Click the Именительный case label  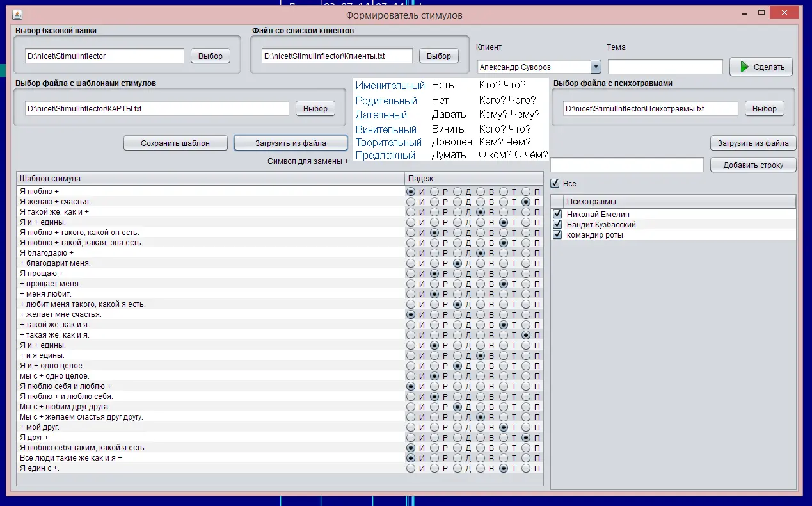click(x=390, y=85)
